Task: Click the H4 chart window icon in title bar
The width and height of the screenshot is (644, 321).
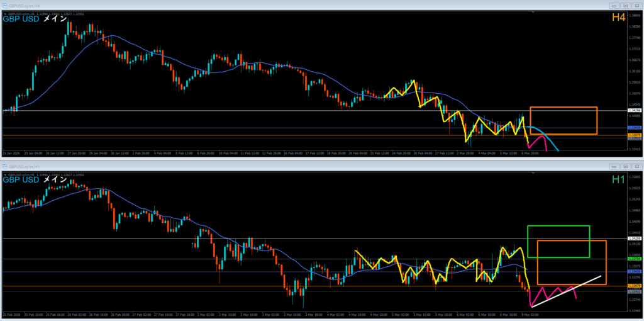Action: click(4, 6)
